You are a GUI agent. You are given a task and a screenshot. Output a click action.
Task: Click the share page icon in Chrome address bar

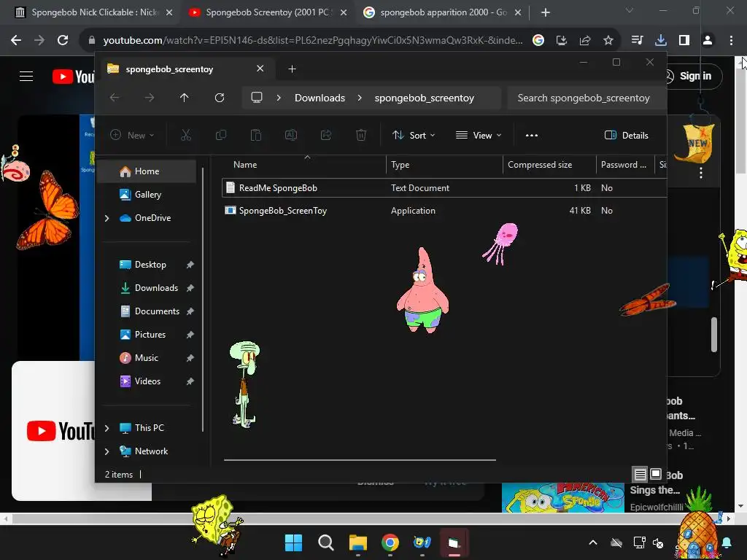[585, 41]
